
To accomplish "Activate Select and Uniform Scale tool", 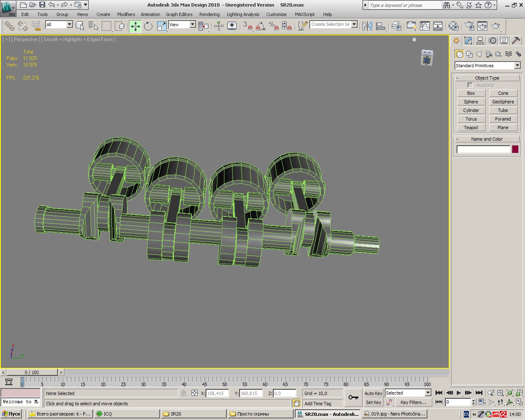I will (162, 26).
